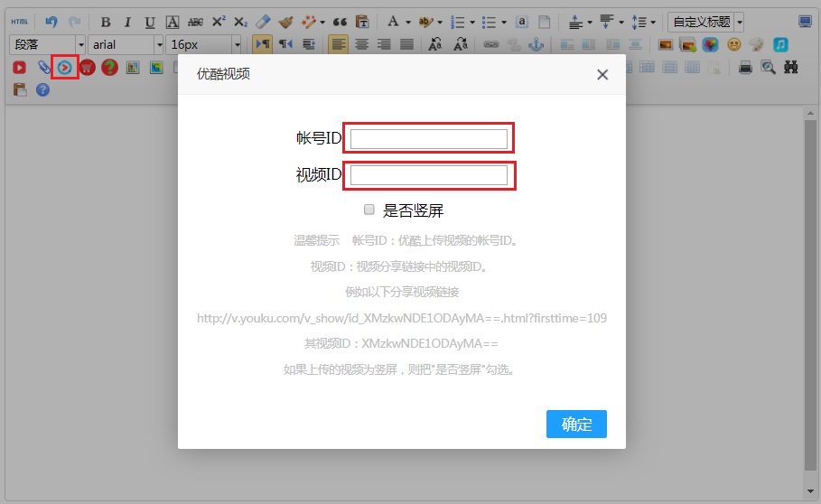Check the 是否竖屏 checkbox
Image resolution: width=821 pixels, height=504 pixels.
point(369,210)
